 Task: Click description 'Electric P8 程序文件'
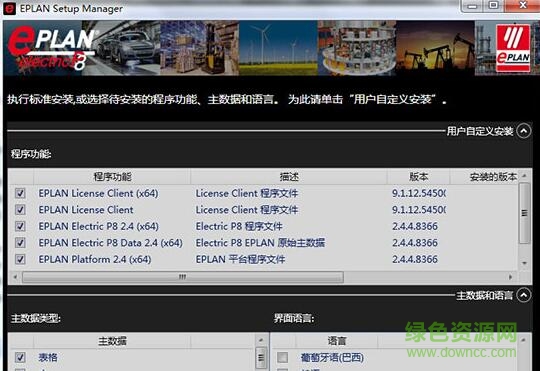239,226
